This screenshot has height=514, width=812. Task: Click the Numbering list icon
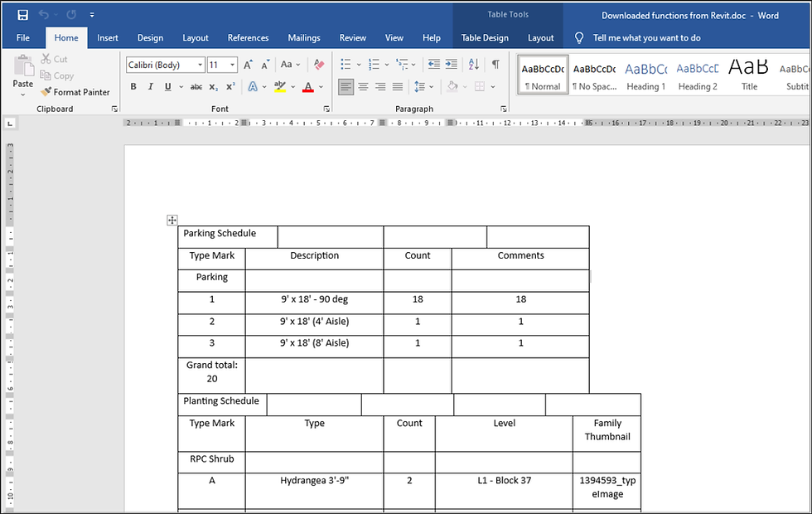[374, 65]
